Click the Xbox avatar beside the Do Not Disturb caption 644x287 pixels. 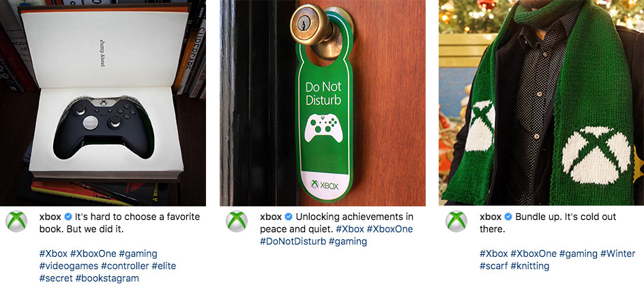click(x=237, y=221)
